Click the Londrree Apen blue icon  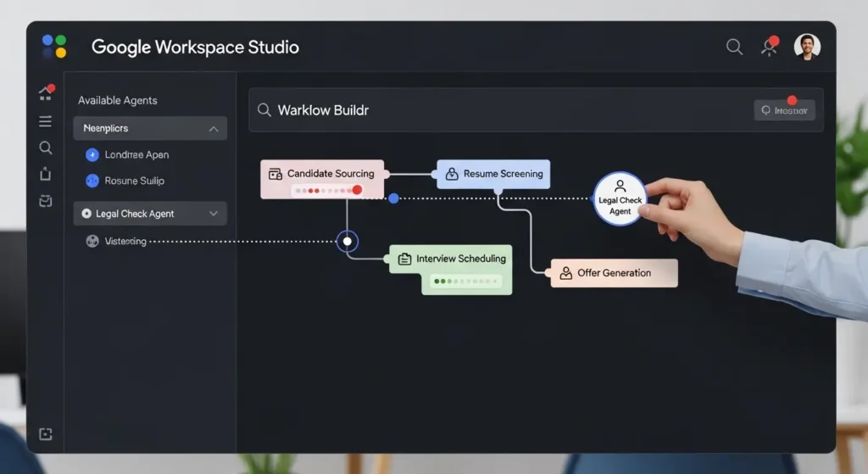92,154
